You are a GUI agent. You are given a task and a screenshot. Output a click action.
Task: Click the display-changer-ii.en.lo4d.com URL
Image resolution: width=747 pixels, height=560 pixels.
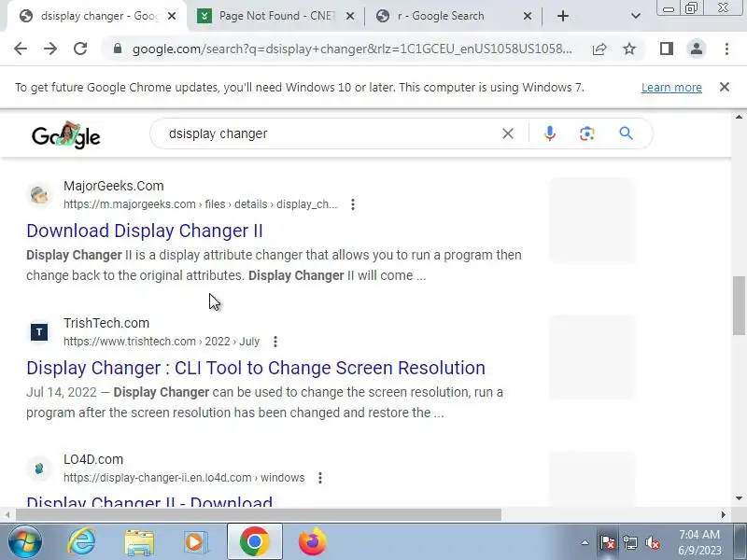(x=184, y=478)
